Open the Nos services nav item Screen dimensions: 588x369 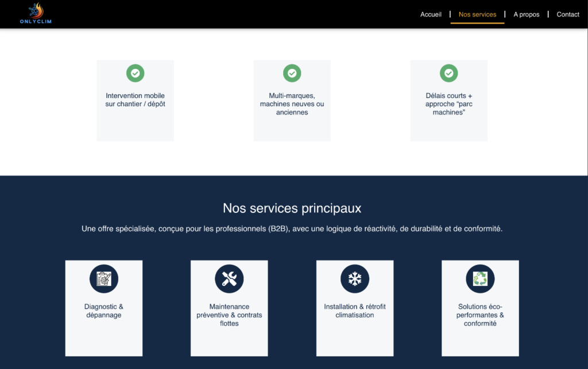477,14
